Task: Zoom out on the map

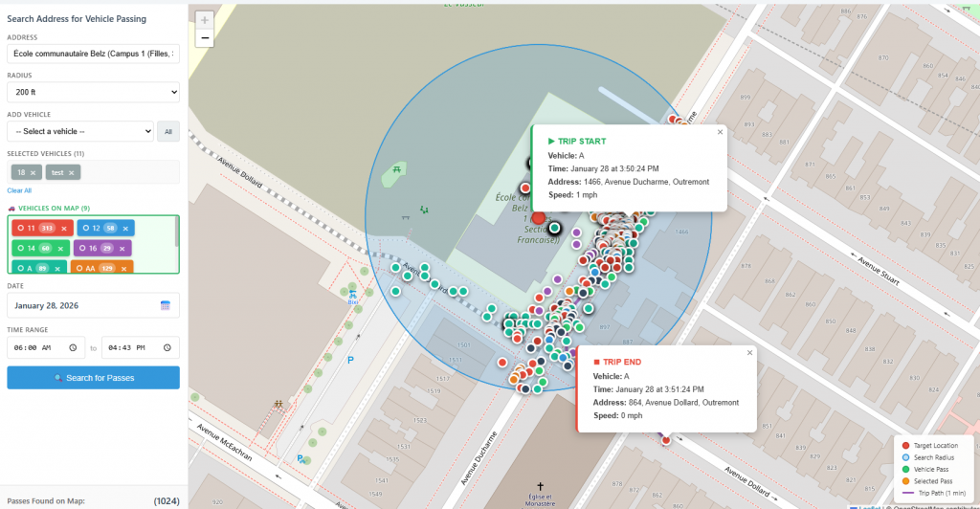Action: pos(204,38)
